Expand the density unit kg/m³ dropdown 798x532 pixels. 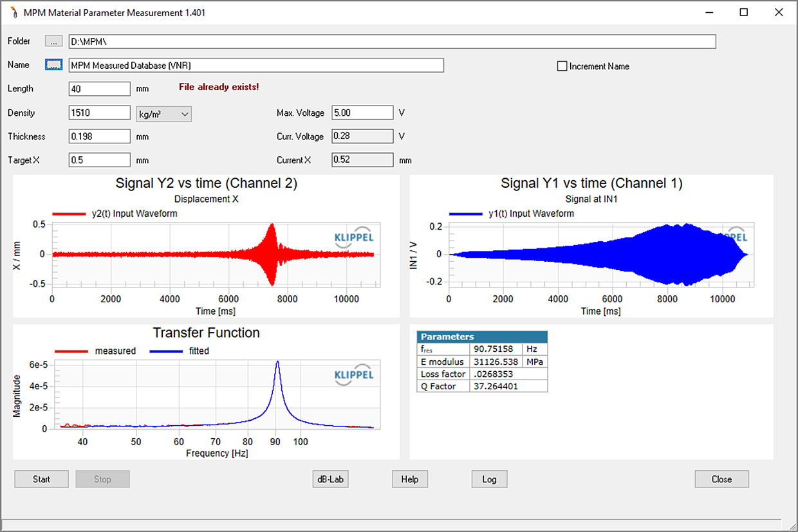164,115
